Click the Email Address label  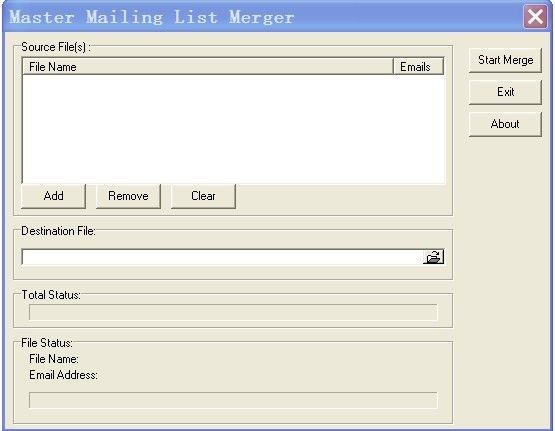(x=63, y=375)
